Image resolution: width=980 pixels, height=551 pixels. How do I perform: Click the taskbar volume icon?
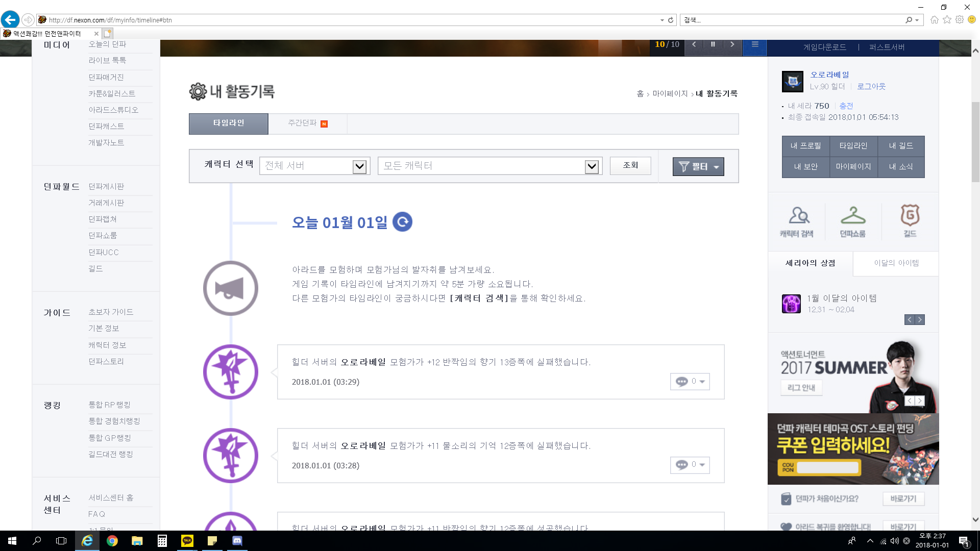tap(895, 541)
